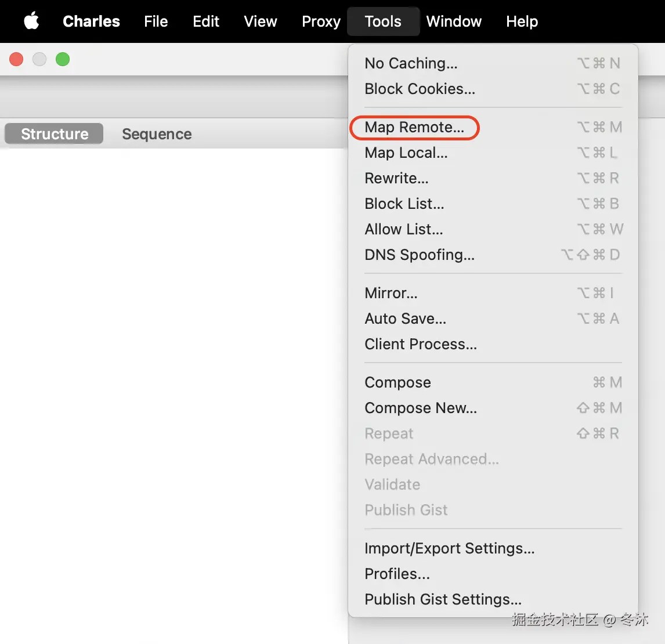The width and height of the screenshot is (665, 644).
Task: Open the File menu
Action: pyautogui.click(x=156, y=21)
